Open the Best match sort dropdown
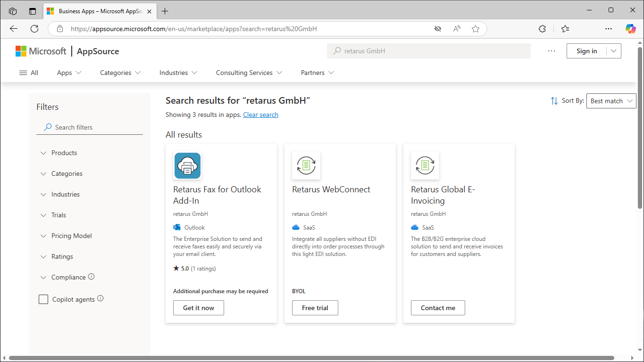Viewport: 644px width, 362px height. pos(611,101)
